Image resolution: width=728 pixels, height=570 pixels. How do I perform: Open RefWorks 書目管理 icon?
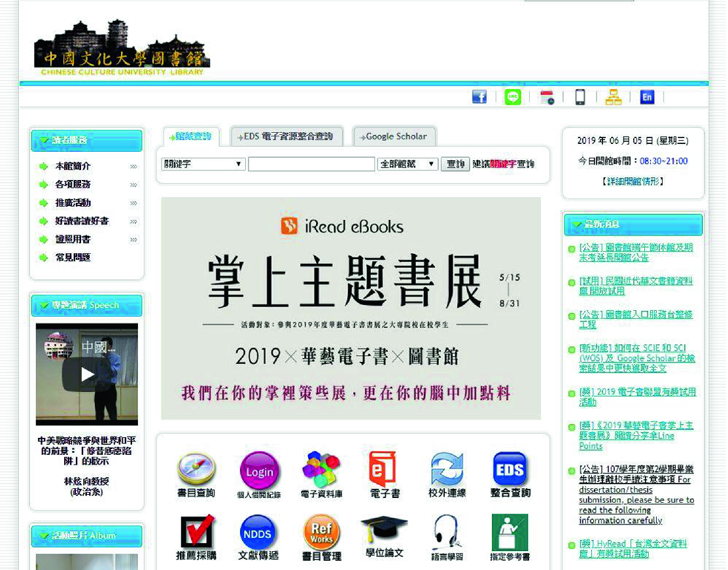[x=321, y=537]
